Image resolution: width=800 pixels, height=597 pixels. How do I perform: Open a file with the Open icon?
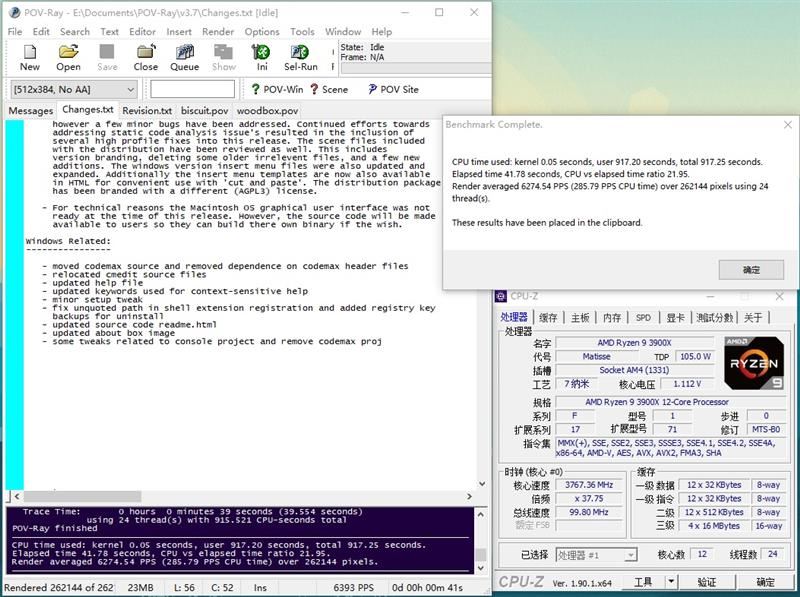[x=68, y=57]
